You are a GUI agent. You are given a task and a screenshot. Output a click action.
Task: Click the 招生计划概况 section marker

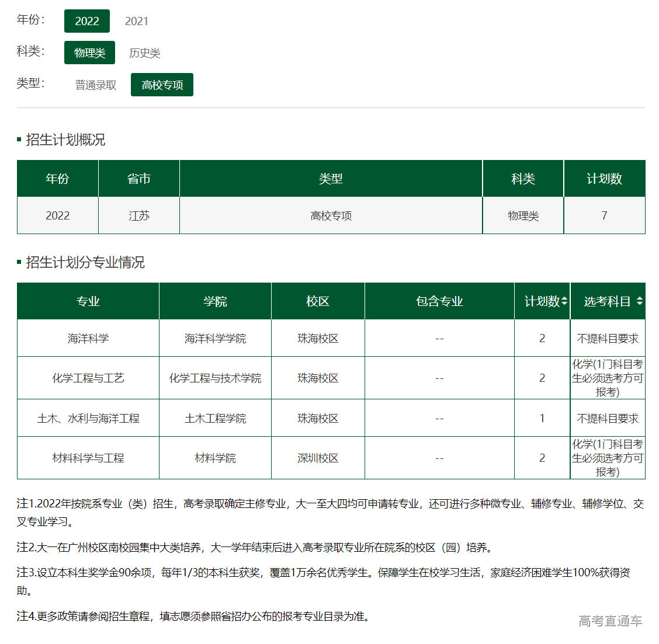[19, 140]
